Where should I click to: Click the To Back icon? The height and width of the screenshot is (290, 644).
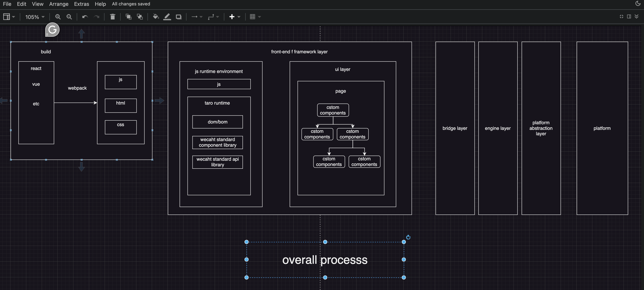click(x=140, y=17)
